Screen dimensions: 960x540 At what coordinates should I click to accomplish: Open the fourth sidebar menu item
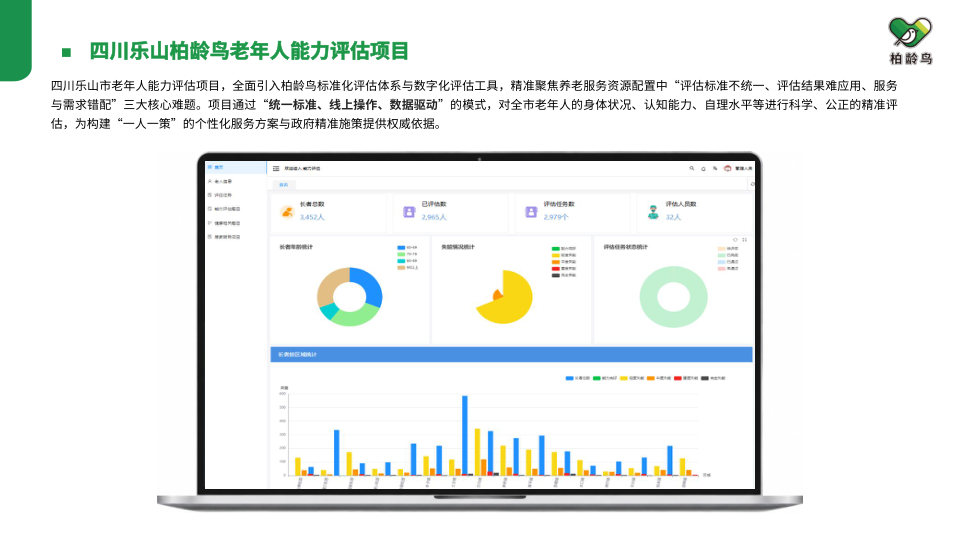pos(236,209)
